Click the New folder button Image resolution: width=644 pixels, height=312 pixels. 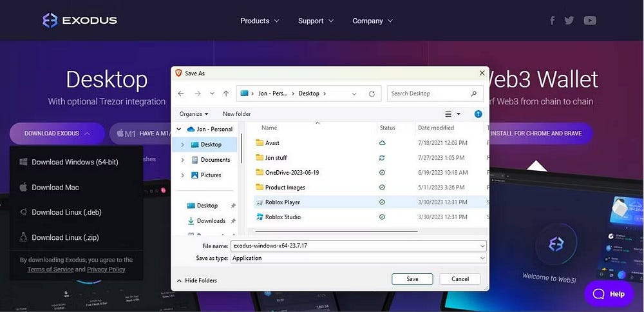click(x=236, y=114)
